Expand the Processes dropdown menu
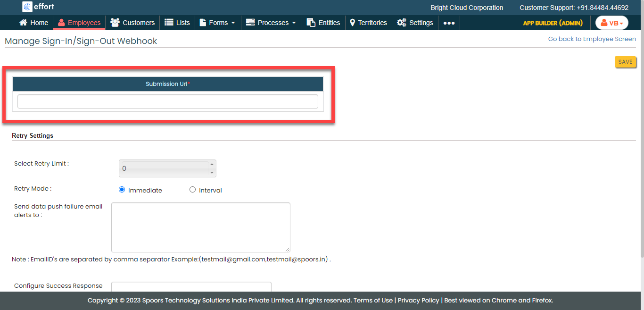 [272, 23]
